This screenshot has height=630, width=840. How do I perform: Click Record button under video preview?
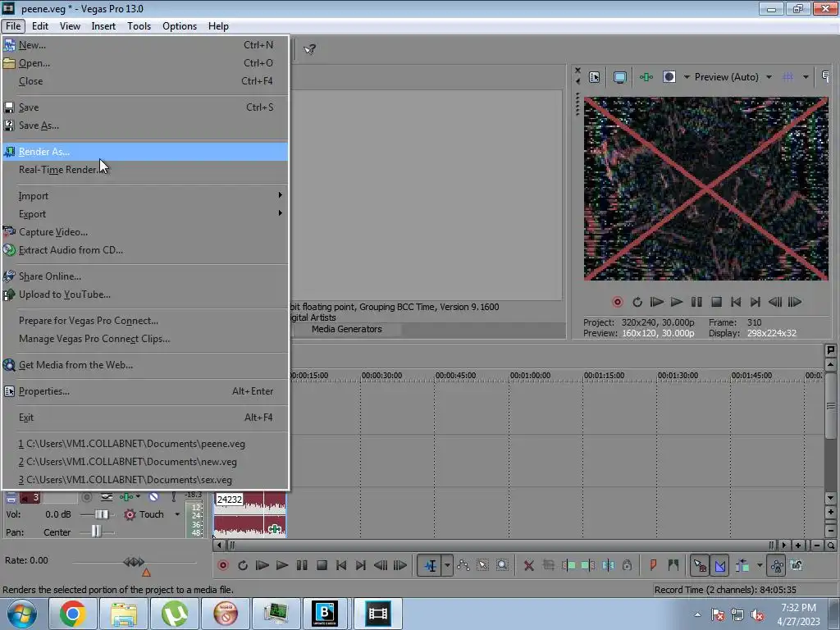pyautogui.click(x=617, y=302)
